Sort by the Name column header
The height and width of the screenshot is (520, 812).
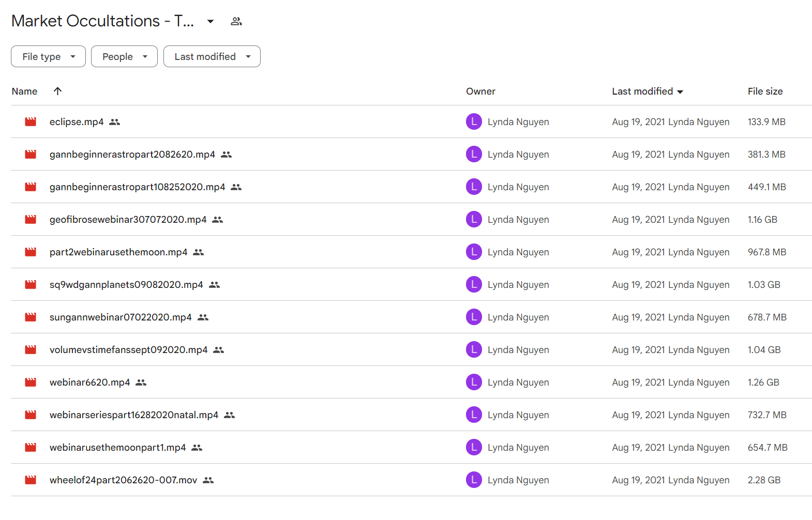point(24,91)
